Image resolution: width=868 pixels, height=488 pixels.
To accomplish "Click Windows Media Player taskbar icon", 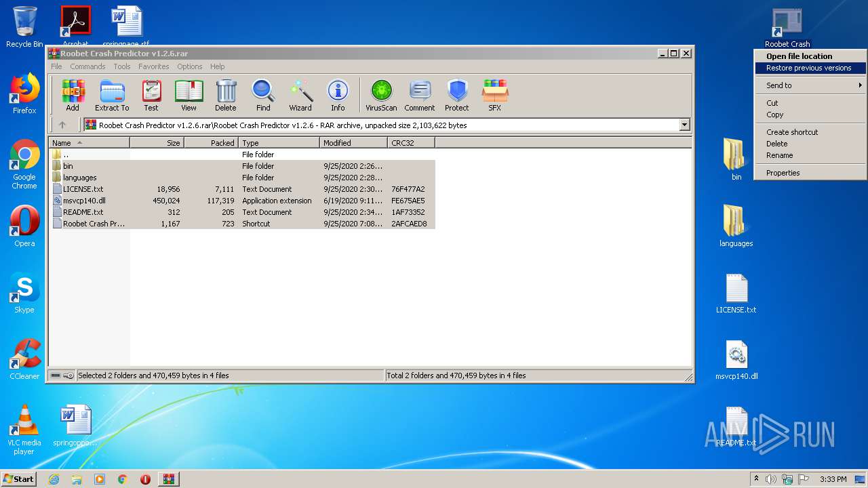I will 100,479.
